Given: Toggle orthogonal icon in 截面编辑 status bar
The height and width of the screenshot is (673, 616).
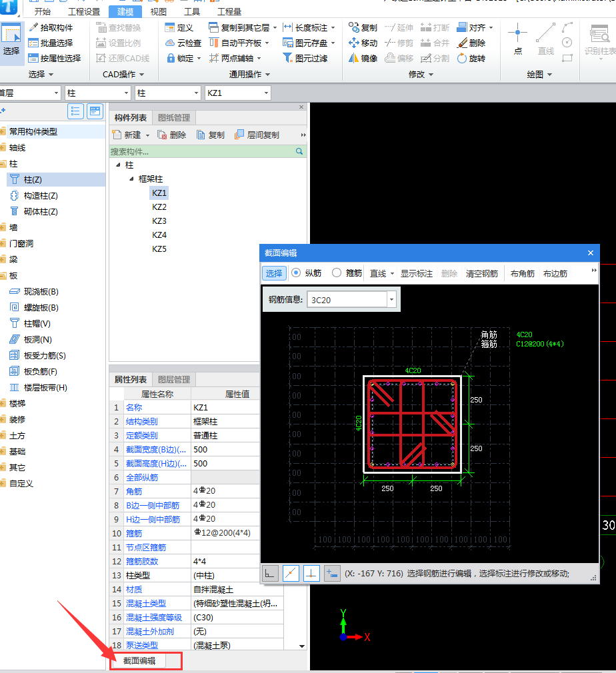Looking at the screenshot, I should tap(270, 574).
